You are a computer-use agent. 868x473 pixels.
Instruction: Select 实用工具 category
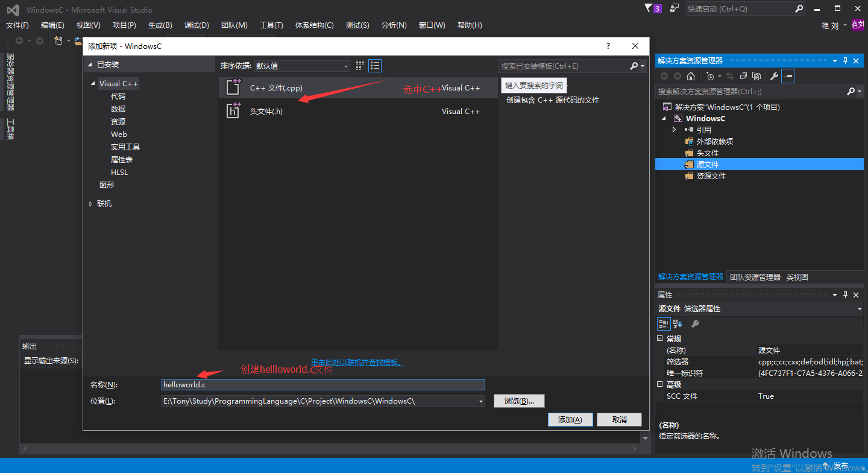[125, 147]
